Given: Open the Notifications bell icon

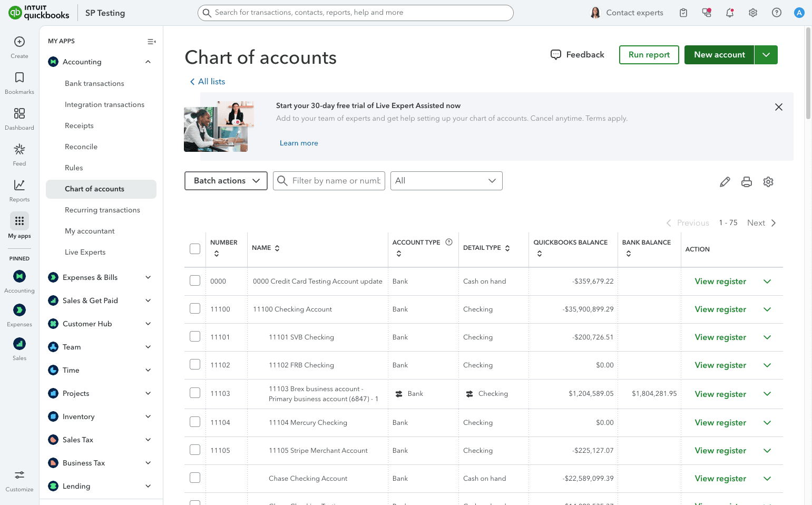Looking at the screenshot, I should [730, 12].
